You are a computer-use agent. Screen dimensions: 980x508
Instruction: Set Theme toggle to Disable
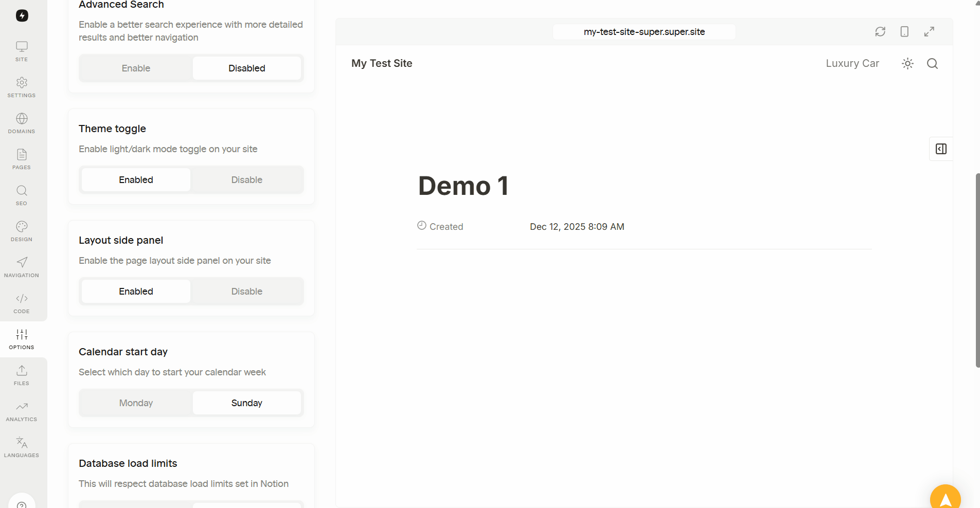point(247,179)
